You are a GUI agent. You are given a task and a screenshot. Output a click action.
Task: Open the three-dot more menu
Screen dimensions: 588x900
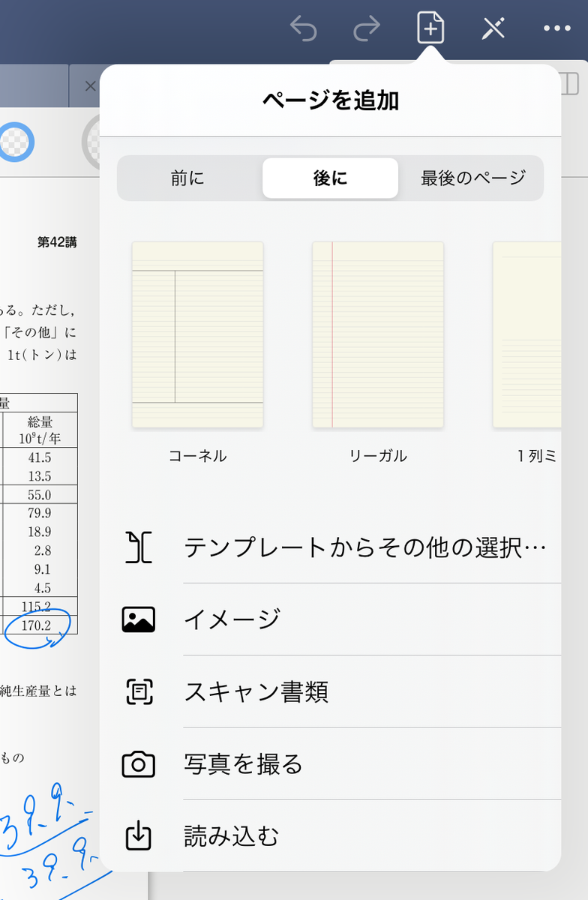point(557,28)
